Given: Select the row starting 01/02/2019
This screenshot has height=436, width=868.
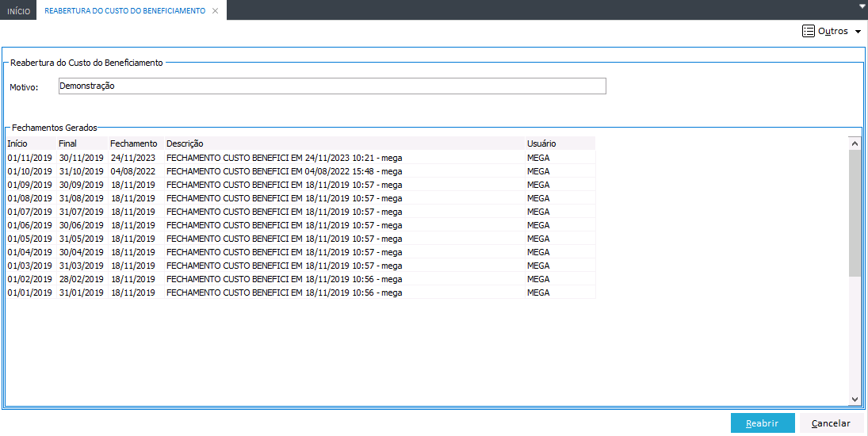Looking at the screenshot, I should 300,279.
